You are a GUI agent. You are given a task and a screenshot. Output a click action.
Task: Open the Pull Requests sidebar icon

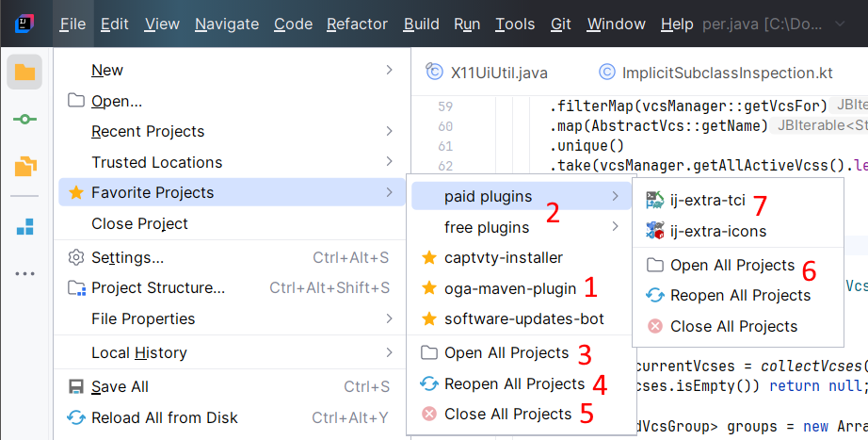click(x=24, y=166)
